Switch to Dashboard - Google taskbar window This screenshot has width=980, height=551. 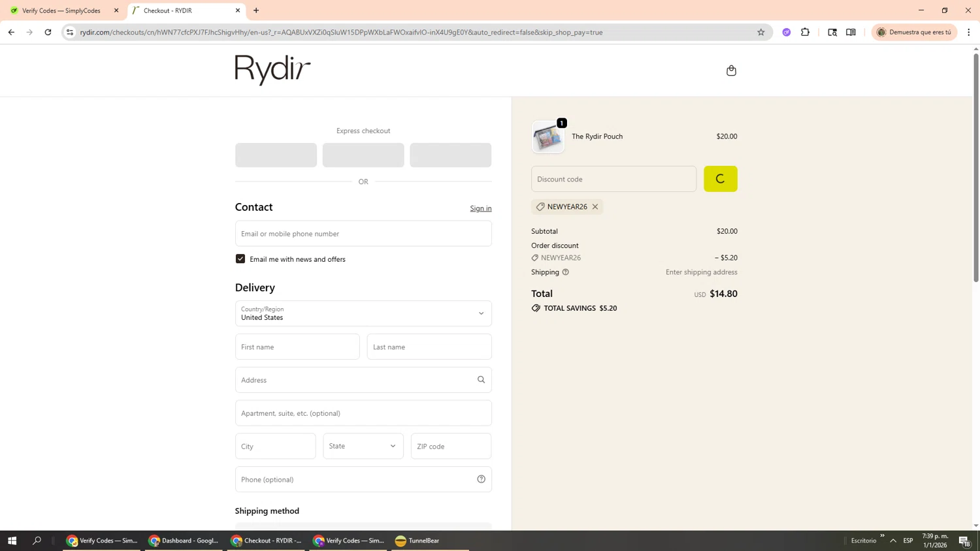pyautogui.click(x=184, y=541)
